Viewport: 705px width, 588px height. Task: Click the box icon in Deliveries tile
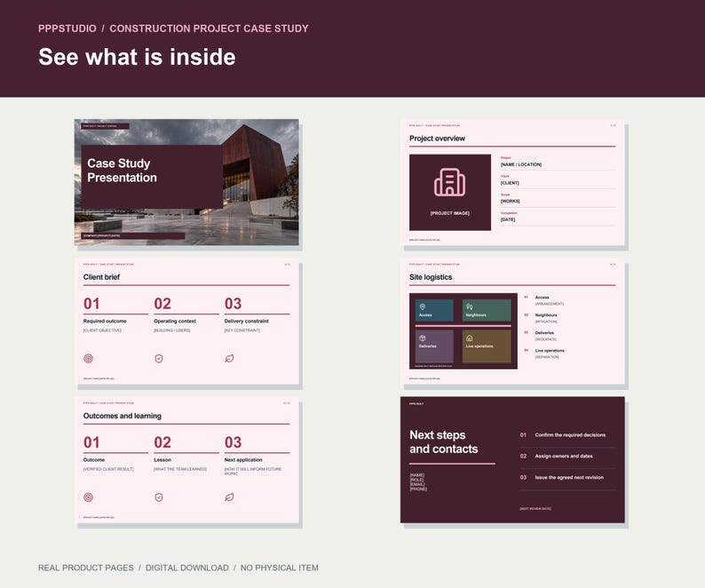[423, 338]
